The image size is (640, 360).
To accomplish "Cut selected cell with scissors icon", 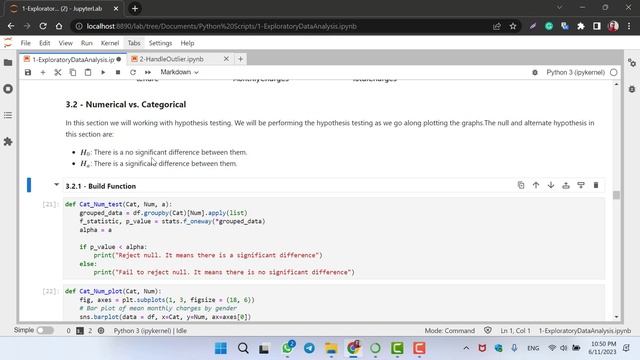I will pyautogui.click(x=58, y=72).
